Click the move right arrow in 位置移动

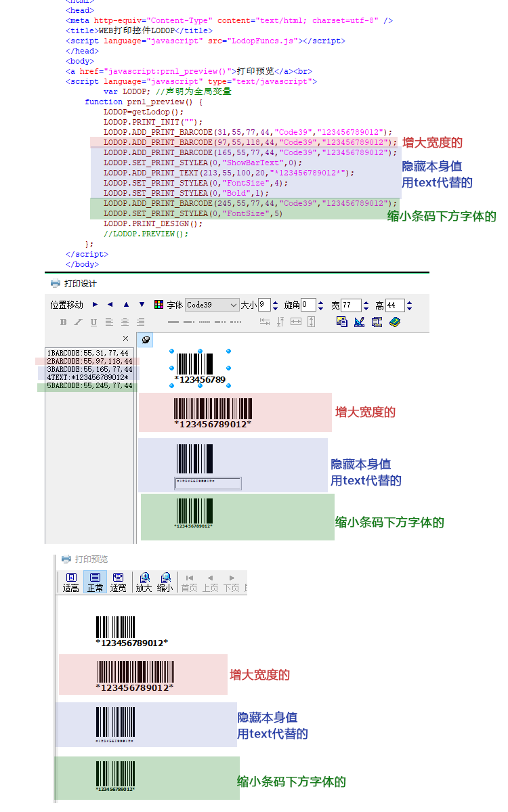pos(95,305)
